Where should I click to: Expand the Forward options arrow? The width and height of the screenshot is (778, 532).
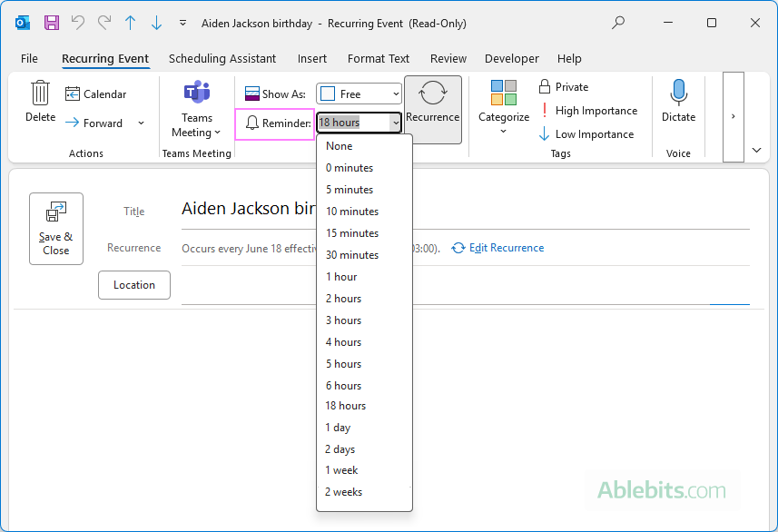coord(142,123)
